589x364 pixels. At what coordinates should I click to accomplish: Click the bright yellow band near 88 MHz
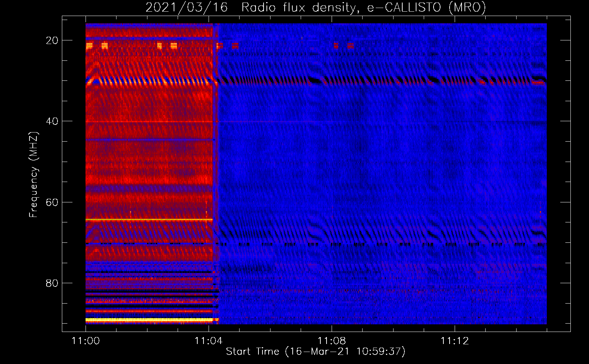(149, 320)
